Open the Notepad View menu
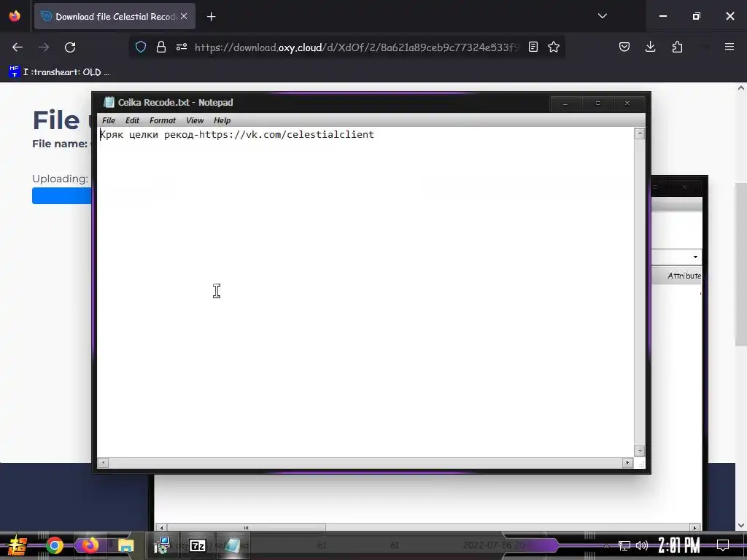Screen dimensions: 747x560 [195, 120]
